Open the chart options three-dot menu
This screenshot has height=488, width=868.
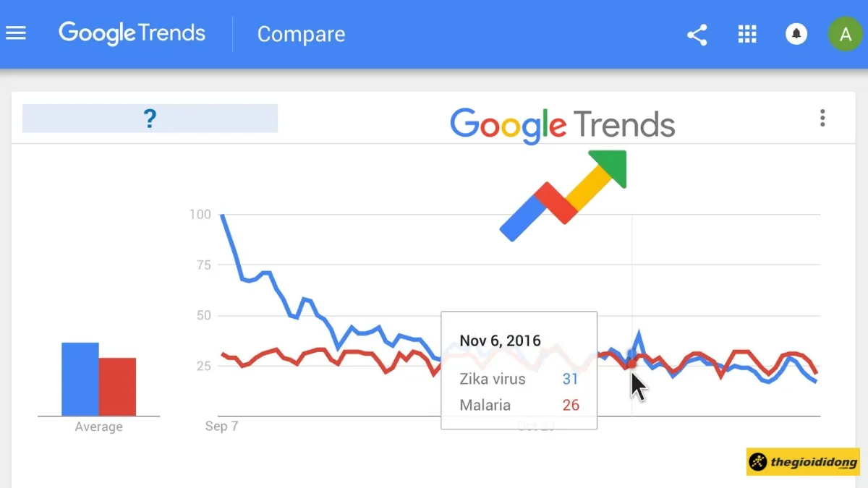pyautogui.click(x=822, y=118)
